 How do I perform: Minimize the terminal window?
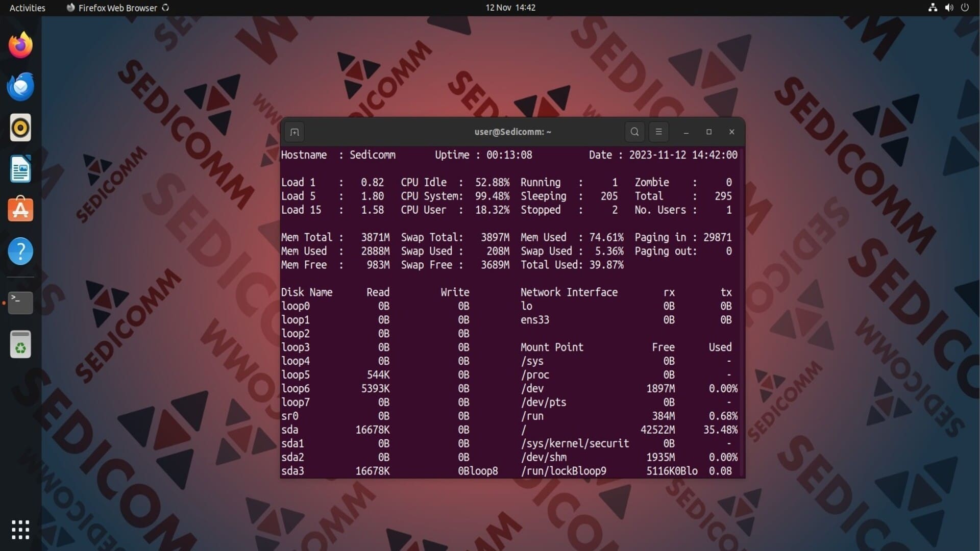686,132
